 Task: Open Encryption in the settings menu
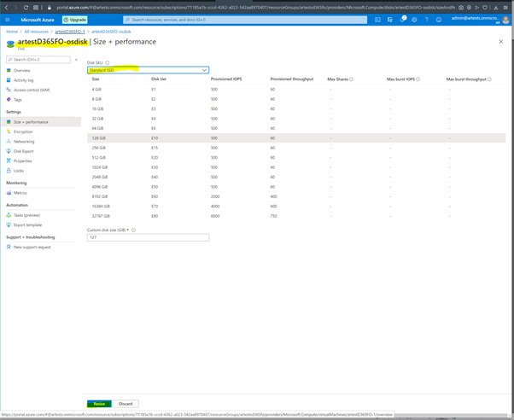pos(23,131)
